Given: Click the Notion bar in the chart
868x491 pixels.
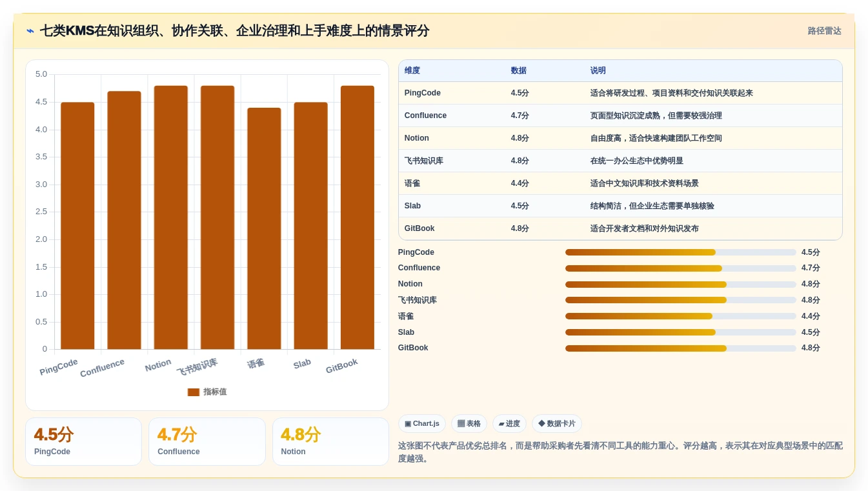Looking at the screenshot, I should pyautogui.click(x=171, y=217).
